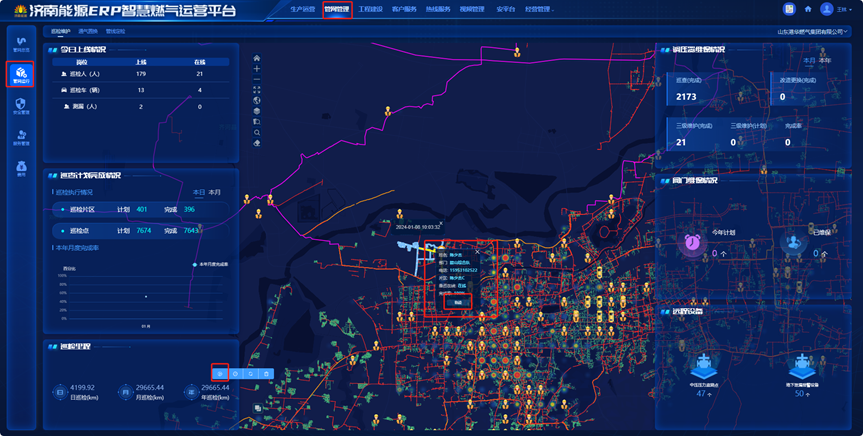Viewport: 863px width, 436px height.
Task: Click the user avatar icon
Action: tap(826, 9)
